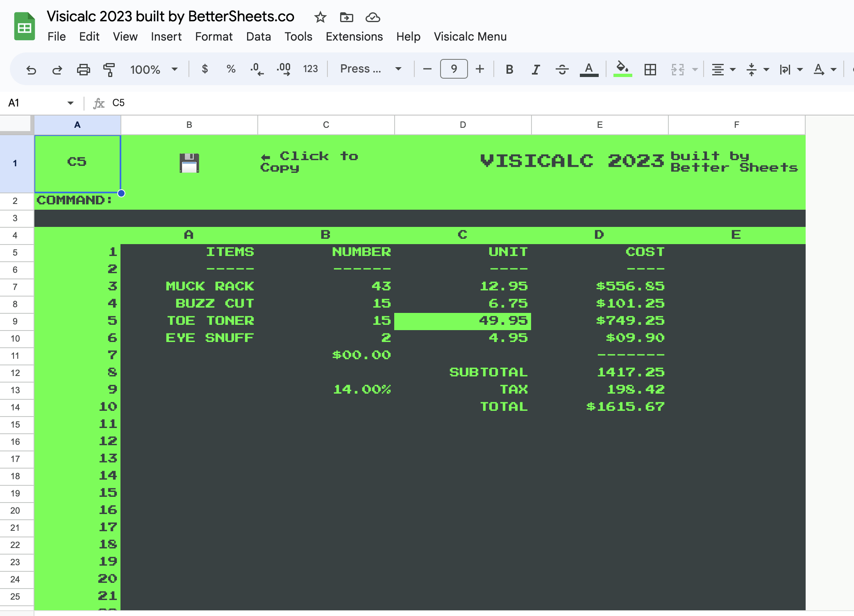This screenshot has height=616, width=854.
Task: Format selection as percent
Action: pos(231,69)
